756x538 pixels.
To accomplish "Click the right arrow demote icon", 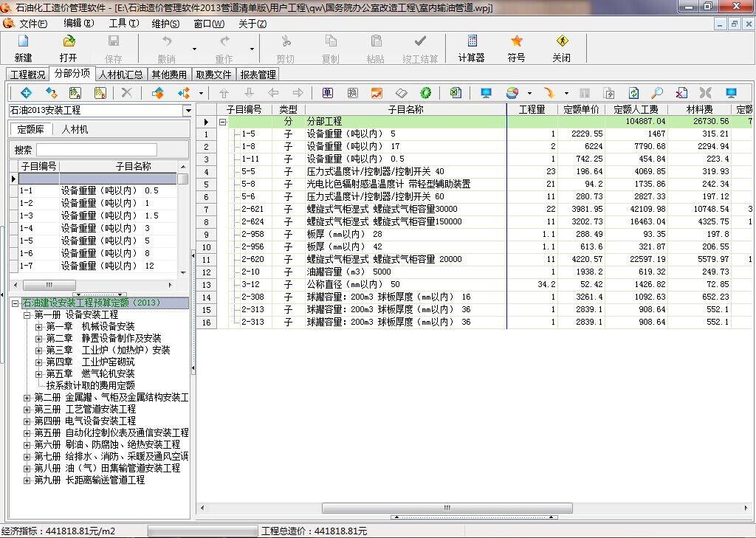I will 298,92.
